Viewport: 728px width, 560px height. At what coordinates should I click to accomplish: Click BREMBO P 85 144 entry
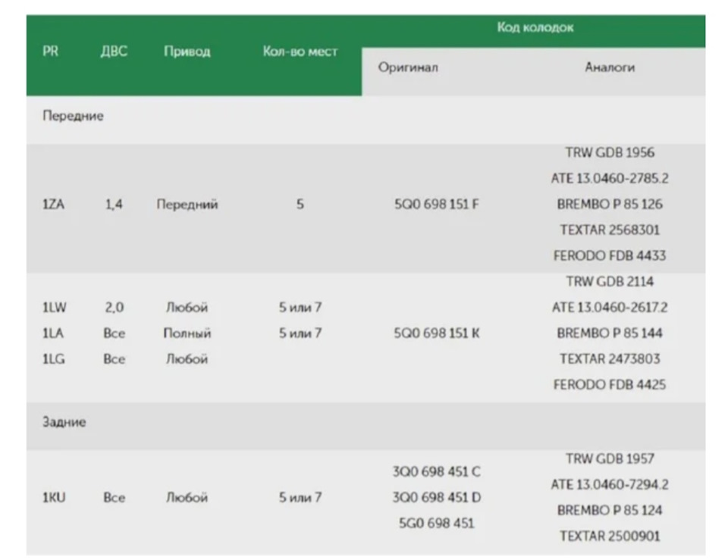click(x=610, y=333)
